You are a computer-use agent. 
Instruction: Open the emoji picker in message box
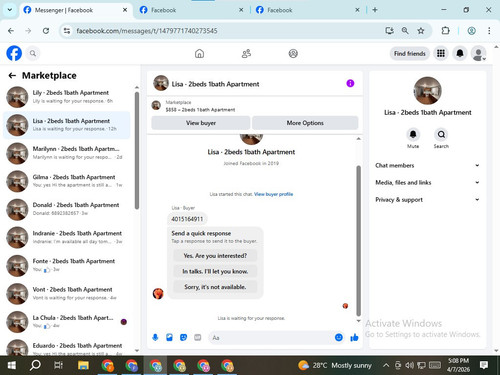coord(339,338)
